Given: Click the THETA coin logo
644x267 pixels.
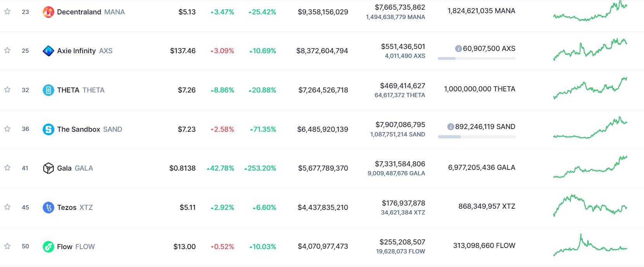Looking at the screenshot, I should pos(48,90).
